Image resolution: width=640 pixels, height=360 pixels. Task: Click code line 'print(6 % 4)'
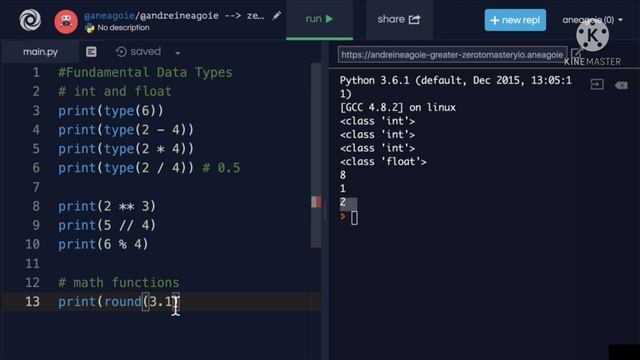[103, 244]
